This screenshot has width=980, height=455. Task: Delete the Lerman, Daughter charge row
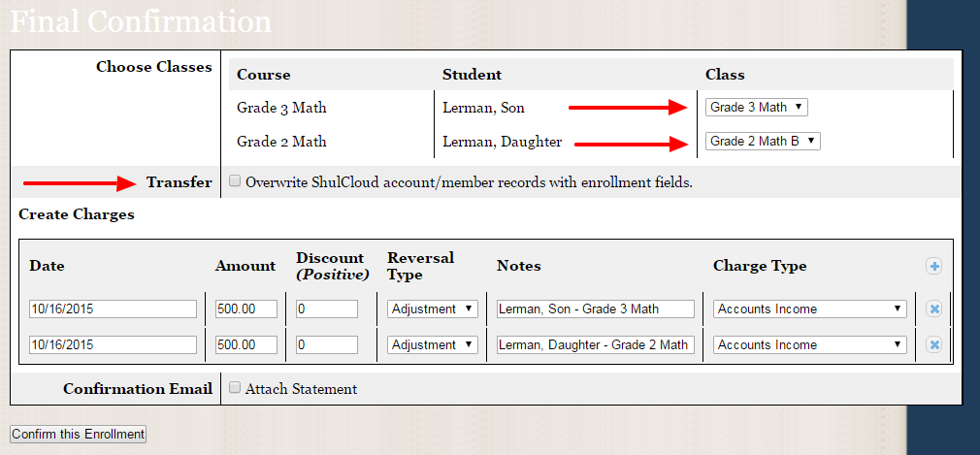[x=934, y=344]
